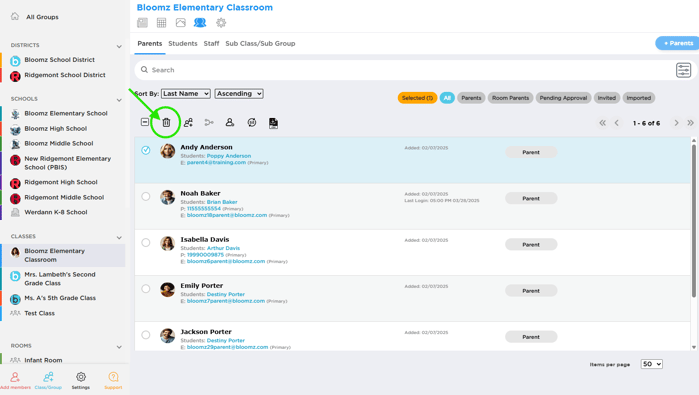Open the class settings gear icon
Viewport: 699px width, 395px height.
[x=221, y=22]
